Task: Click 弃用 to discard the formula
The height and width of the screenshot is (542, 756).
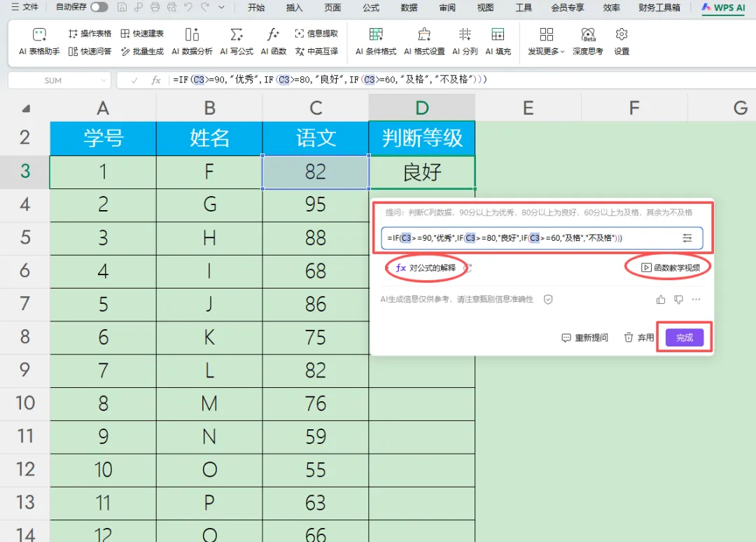Action: coord(639,338)
